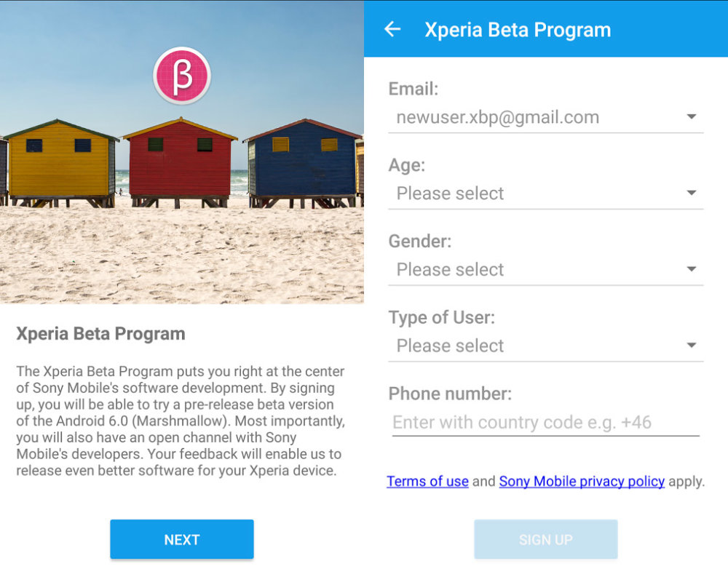Choose an age via Please select
Screen dimensions: 728x574
pyautogui.click(x=545, y=194)
